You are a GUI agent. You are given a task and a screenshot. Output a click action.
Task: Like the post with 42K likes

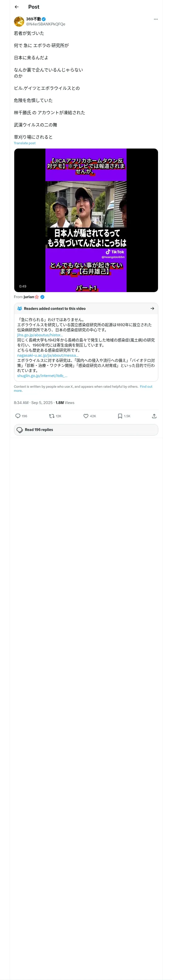click(x=86, y=416)
